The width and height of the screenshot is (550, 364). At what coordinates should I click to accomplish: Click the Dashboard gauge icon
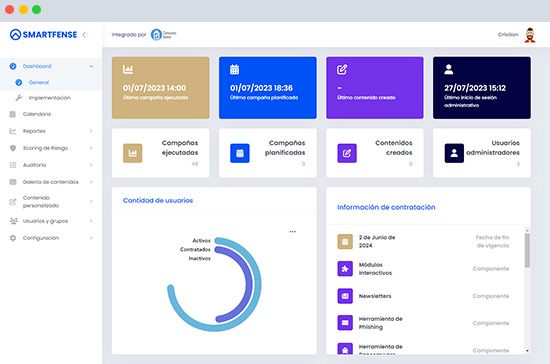click(13, 66)
